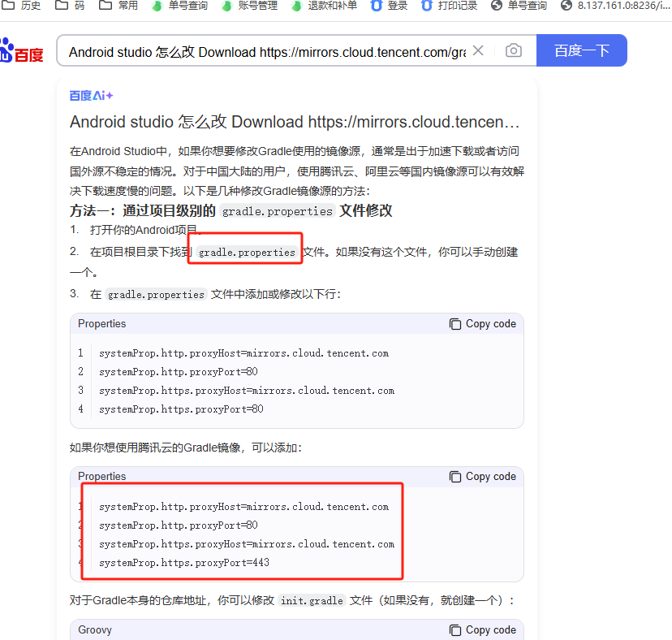Copy code of the Groovy block
Viewport: 672px width, 640px height.
(483, 630)
